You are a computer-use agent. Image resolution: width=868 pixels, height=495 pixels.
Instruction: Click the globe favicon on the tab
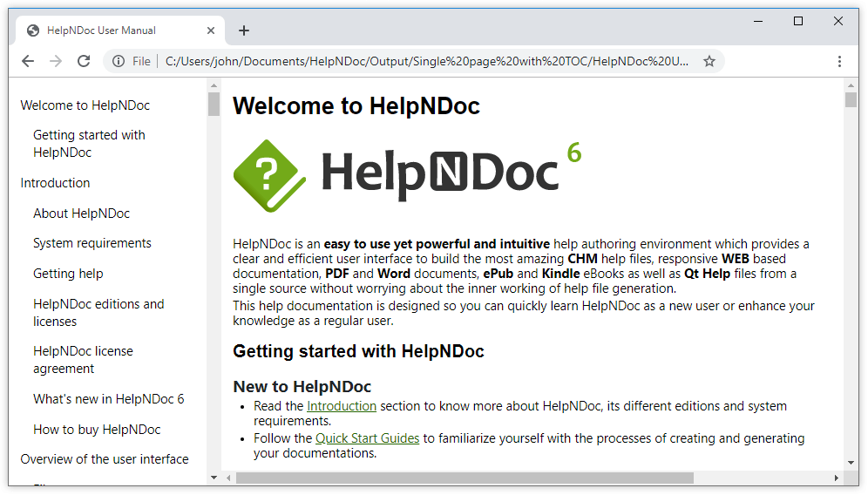coord(33,31)
